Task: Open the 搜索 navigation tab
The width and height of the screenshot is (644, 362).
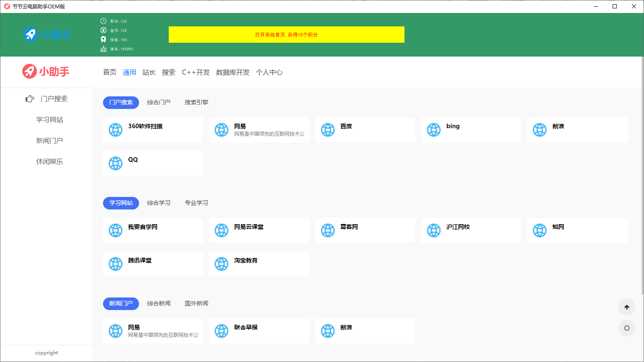Action: (169, 72)
